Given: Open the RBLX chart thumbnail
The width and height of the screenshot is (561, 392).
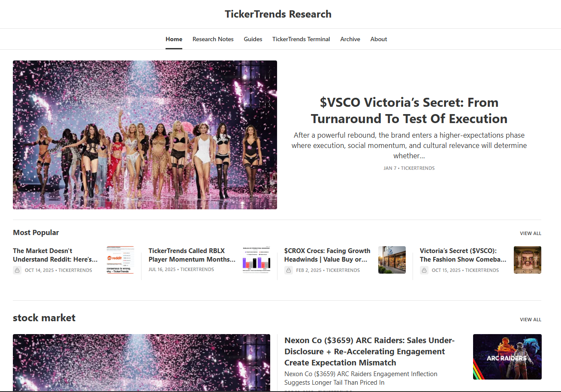Looking at the screenshot, I should coord(256,260).
